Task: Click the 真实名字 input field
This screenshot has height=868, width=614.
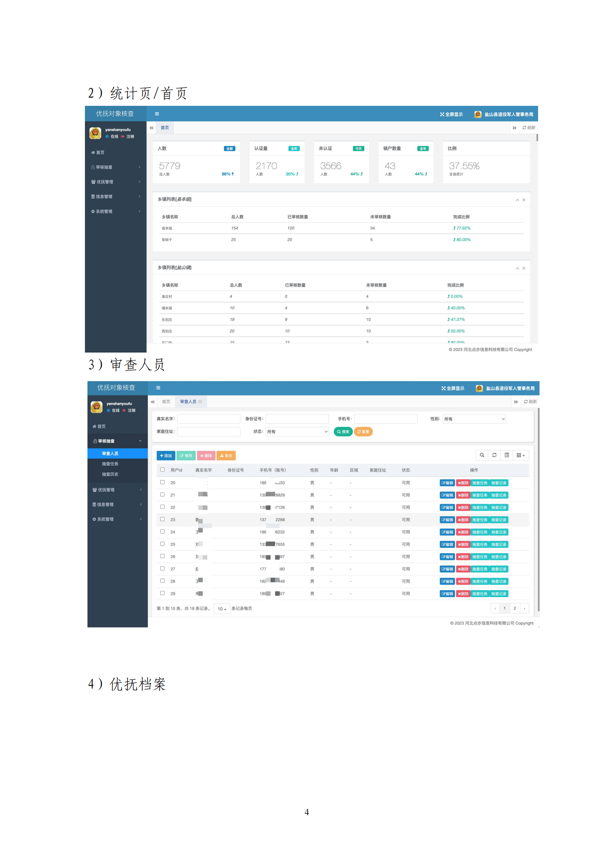Action: 209,419
